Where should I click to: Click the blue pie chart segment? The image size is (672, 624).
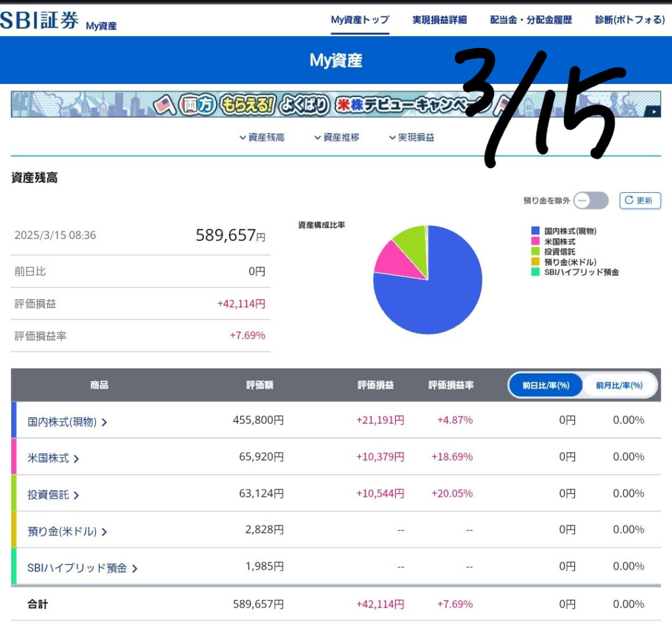[433, 295]
